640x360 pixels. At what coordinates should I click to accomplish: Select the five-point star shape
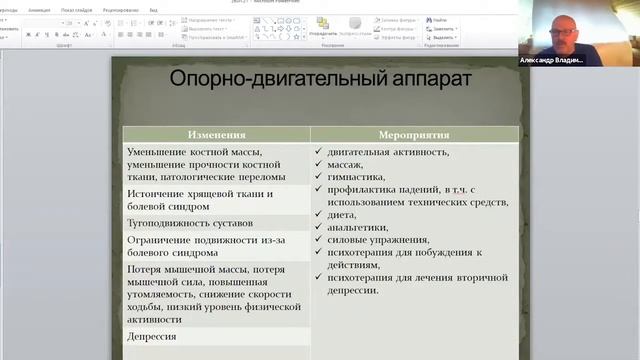click(x=296, y=37)
